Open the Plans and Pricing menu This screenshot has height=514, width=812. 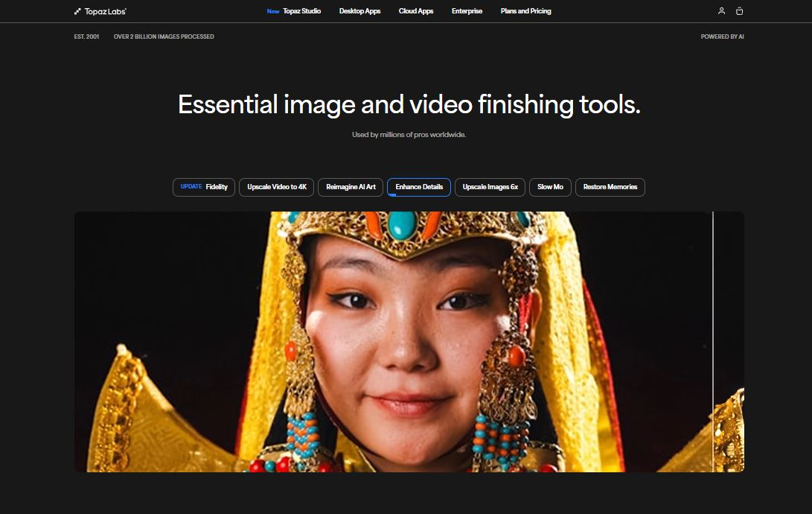point(525,11)
